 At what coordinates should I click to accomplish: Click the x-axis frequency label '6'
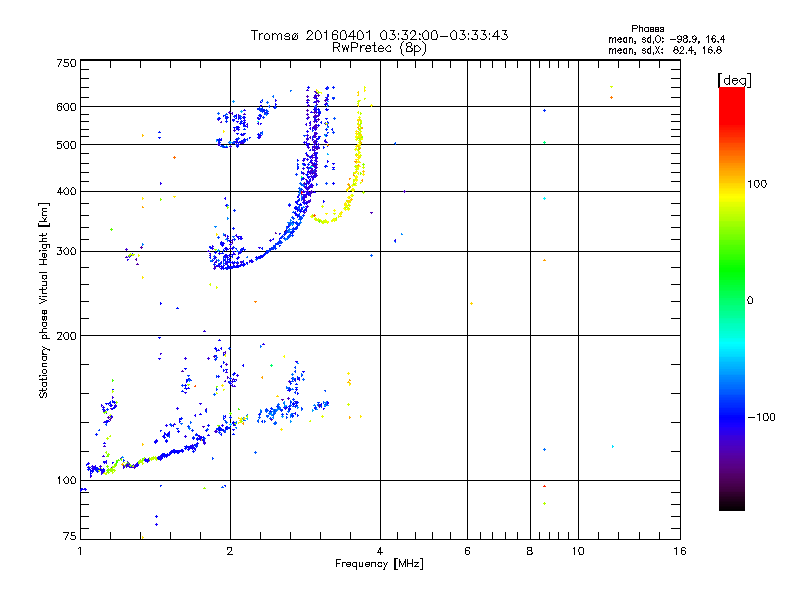tap(467, 551)
